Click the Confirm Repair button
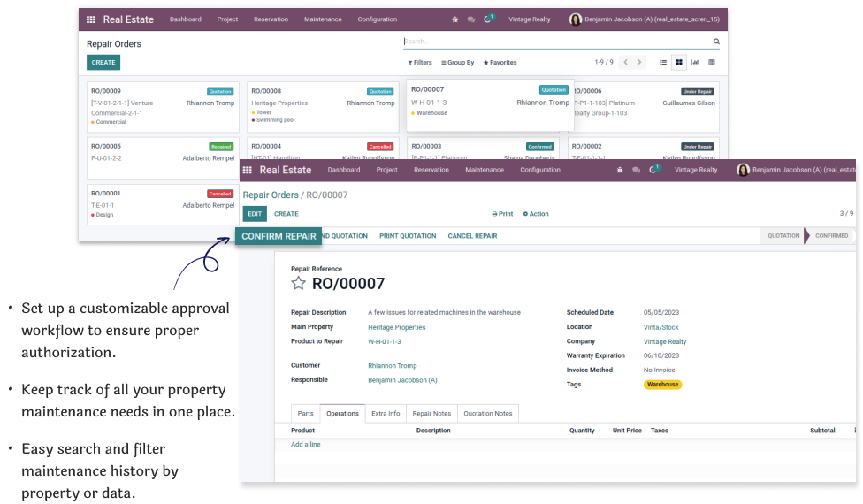The height and width of the screenshot is (504, 863). pyautogui.click(x=278, y=236)
